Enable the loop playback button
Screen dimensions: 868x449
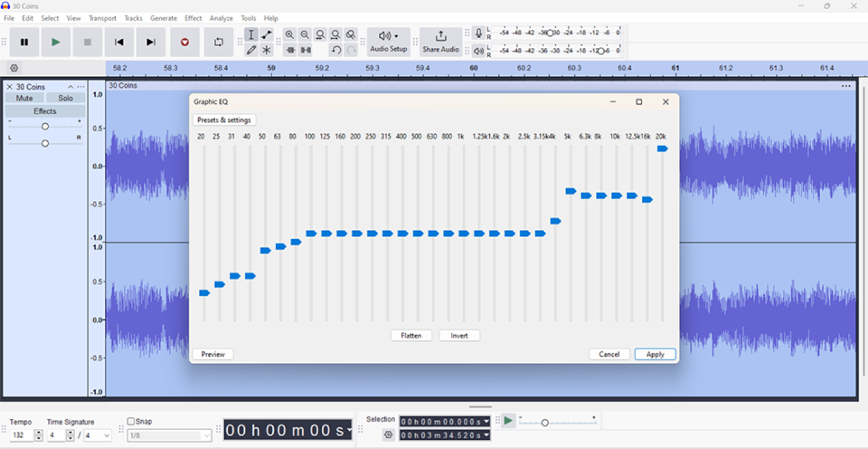click(x=219, y=42)
